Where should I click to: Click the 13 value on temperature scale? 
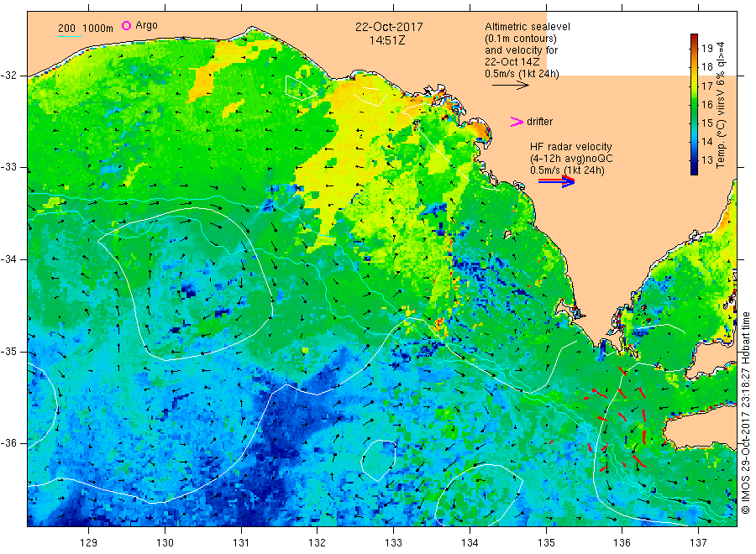pos(706,160)
